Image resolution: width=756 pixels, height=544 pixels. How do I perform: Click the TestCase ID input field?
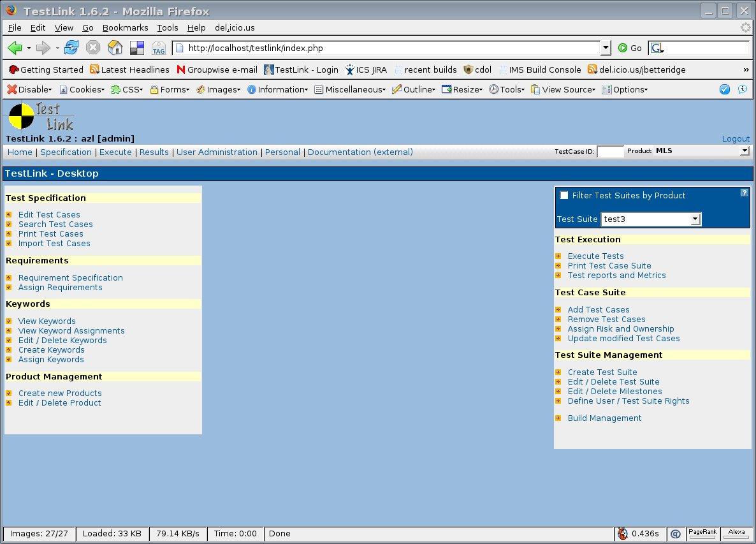tap(610, 151)
